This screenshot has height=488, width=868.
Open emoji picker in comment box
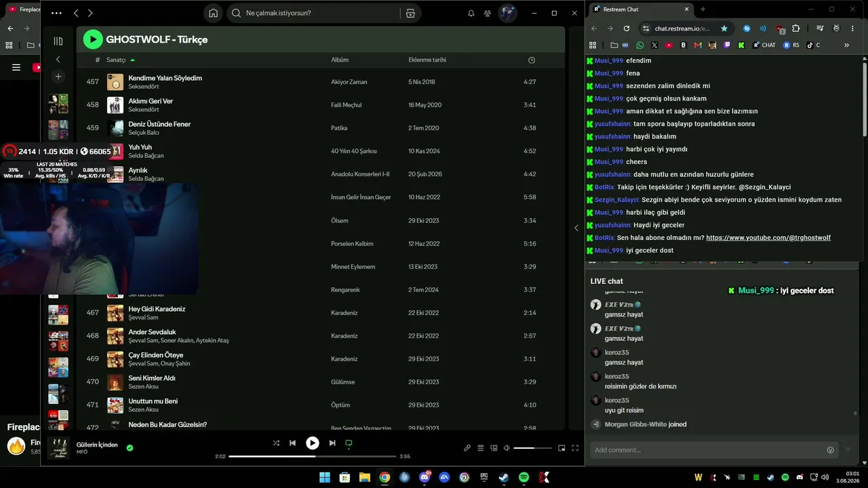coord(830,450)
